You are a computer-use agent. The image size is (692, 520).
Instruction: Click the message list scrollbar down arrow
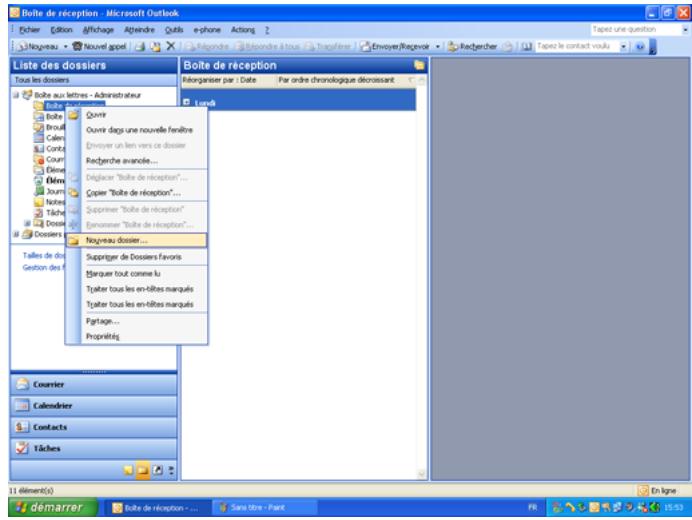pyautogui.click(x=421, y=475)
